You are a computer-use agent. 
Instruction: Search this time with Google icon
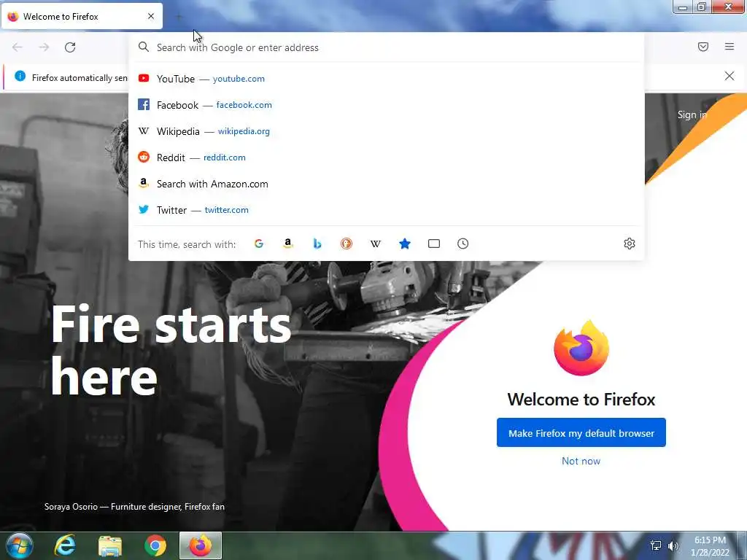pyautogui.click(x=259, y=244)
